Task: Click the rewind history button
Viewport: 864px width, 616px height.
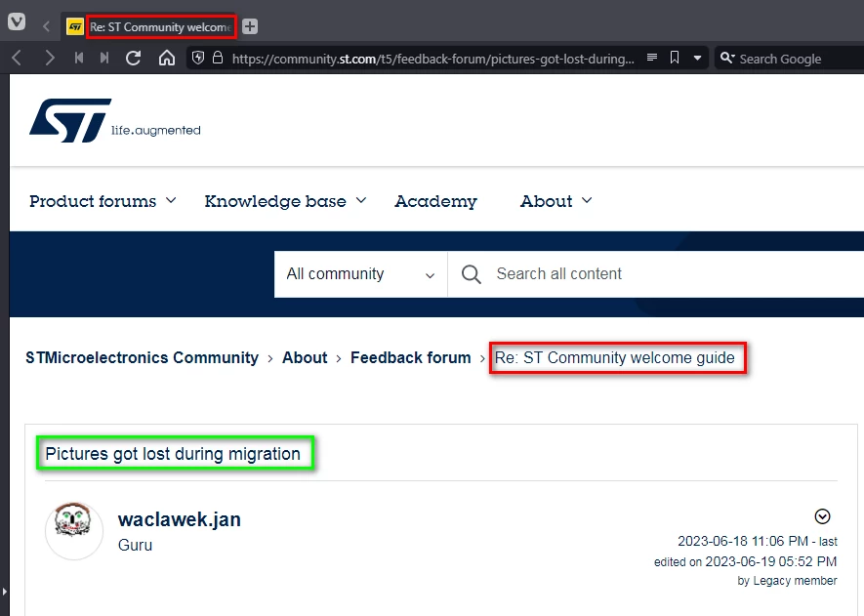Action: (79, 58)
